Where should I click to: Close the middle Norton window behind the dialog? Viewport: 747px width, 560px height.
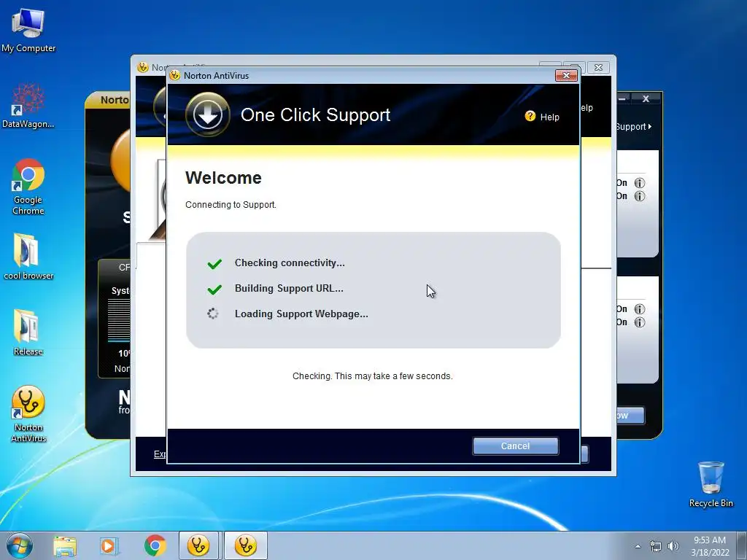pos(599,68)
